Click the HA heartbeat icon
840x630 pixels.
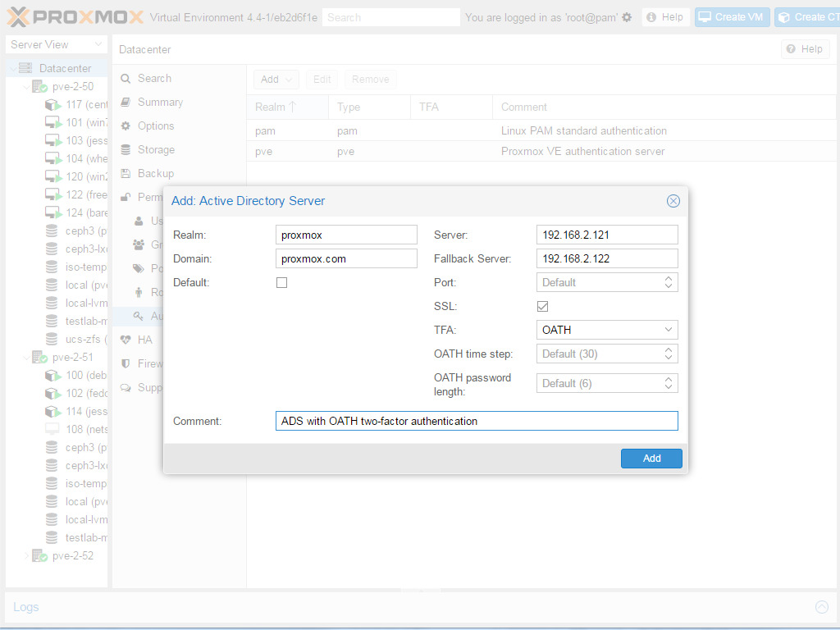click(x=126, y=340)
